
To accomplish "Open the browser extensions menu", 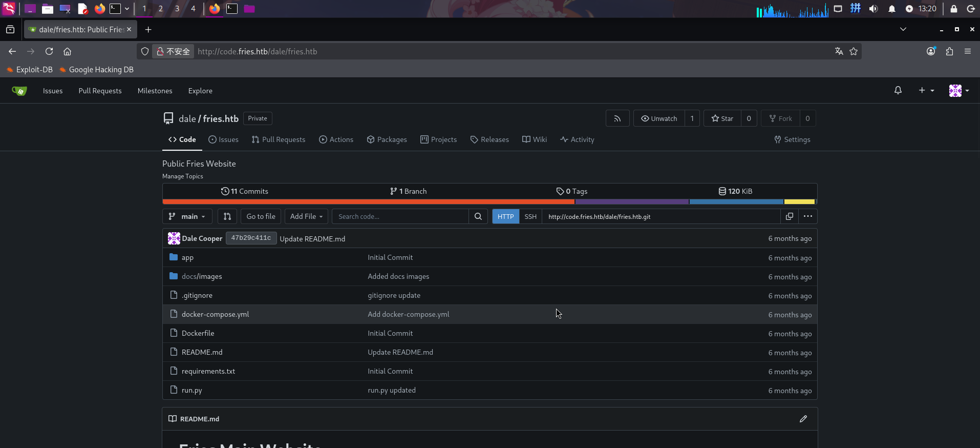I will [x=949, y=51].
